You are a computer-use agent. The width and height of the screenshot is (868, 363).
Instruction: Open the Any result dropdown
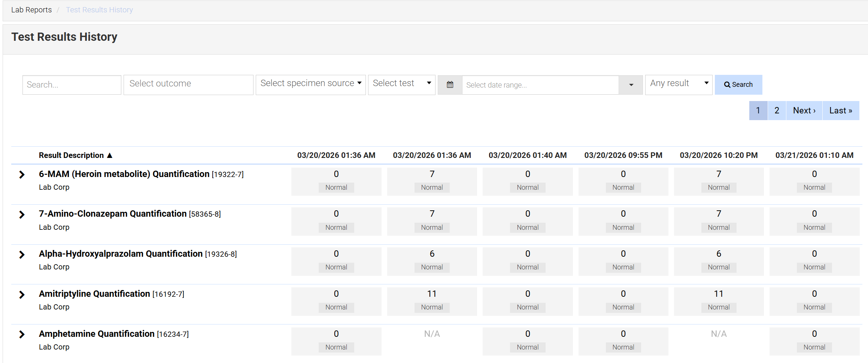[x=679, y=83]
